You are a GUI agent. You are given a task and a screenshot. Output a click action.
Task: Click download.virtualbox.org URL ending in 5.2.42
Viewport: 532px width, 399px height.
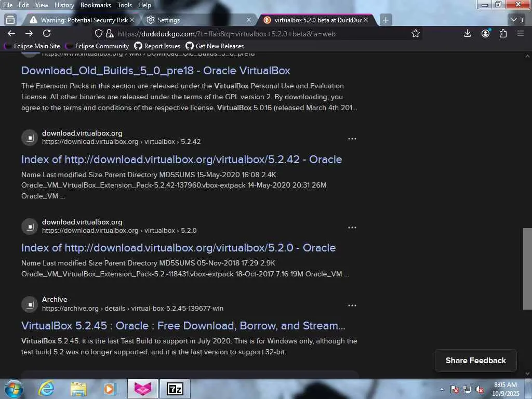coord(122,142)
